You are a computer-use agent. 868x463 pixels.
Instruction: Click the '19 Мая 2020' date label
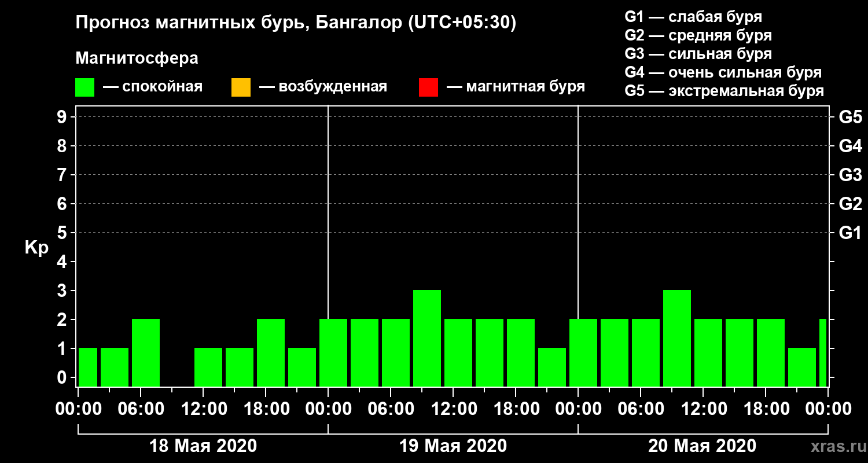453,446
